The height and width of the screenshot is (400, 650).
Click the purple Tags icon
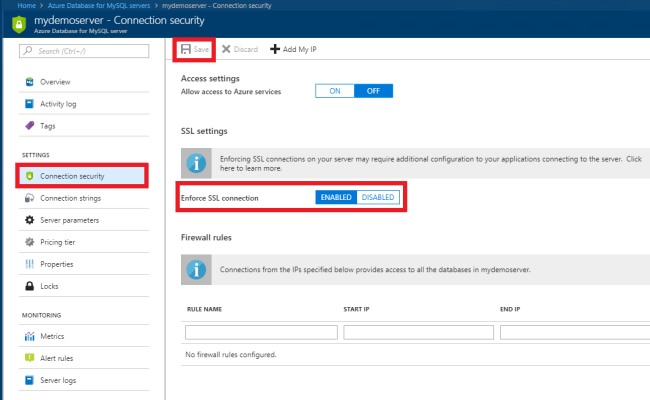coord(29,126)
